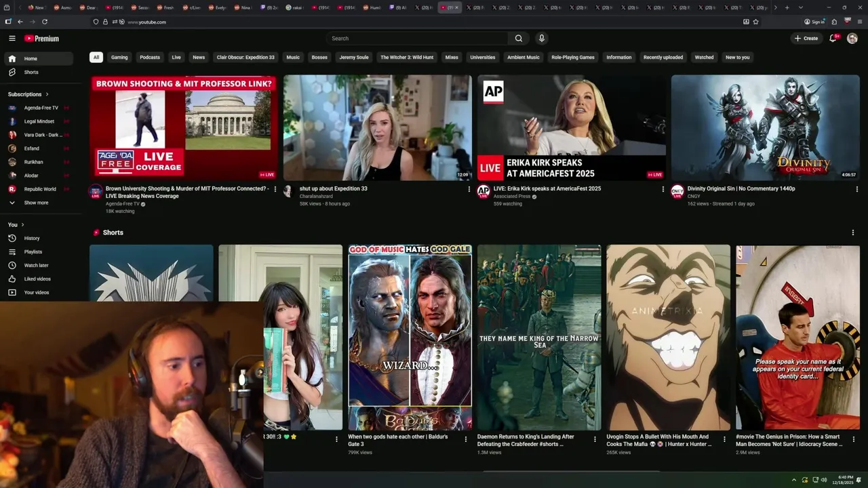
Task: Open Your videos
Action: click(x=39, y=292)
